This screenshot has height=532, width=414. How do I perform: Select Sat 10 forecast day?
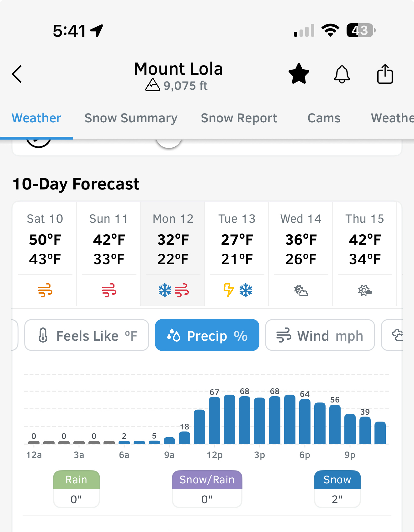click(x=45, y=239)
